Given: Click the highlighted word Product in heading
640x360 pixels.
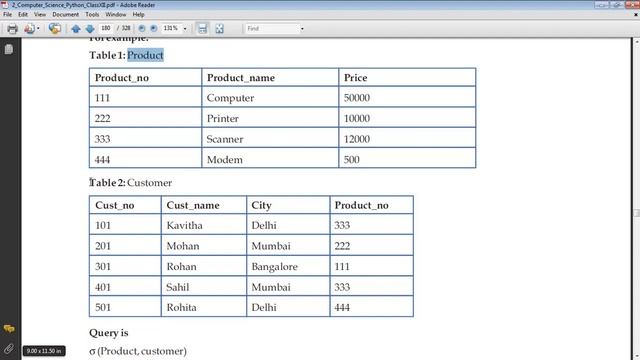Looking at the screenshot, I should [x=145, y=55].
